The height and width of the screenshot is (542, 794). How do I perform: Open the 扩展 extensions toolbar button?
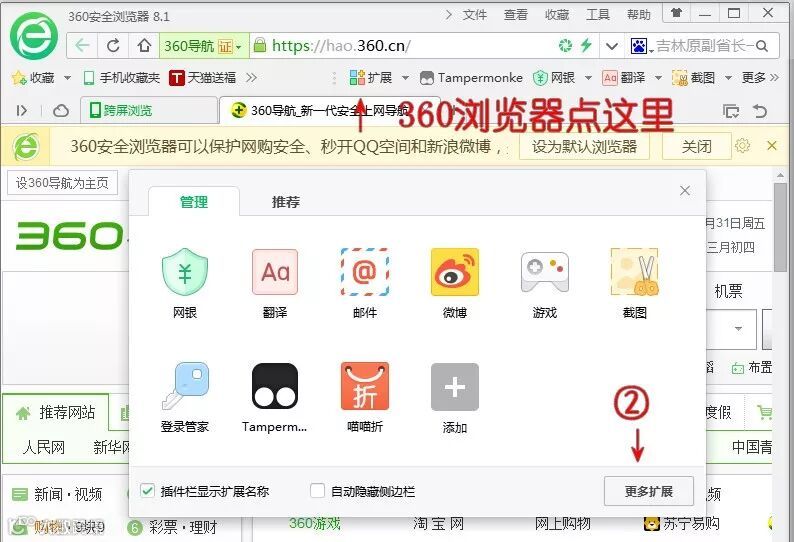(371, 78)
